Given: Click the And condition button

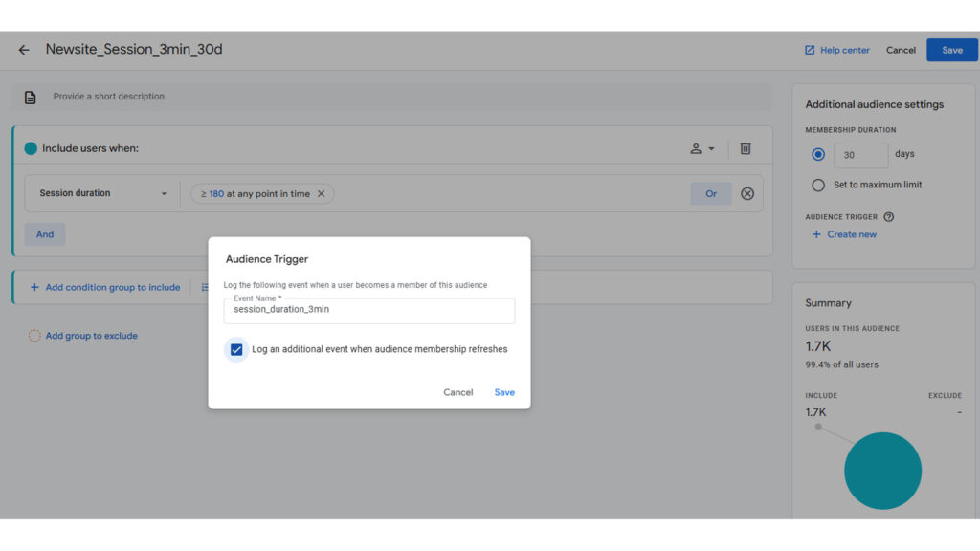Looking at the screenshot, I should pos(44,234).
